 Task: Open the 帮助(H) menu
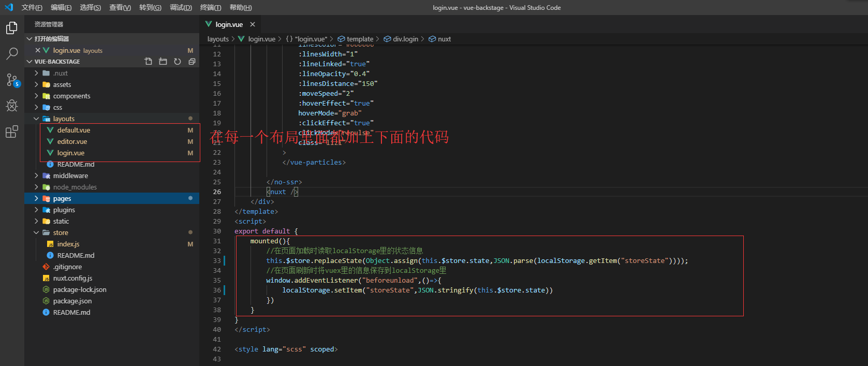pyautogui.click(x=241, y=7)
